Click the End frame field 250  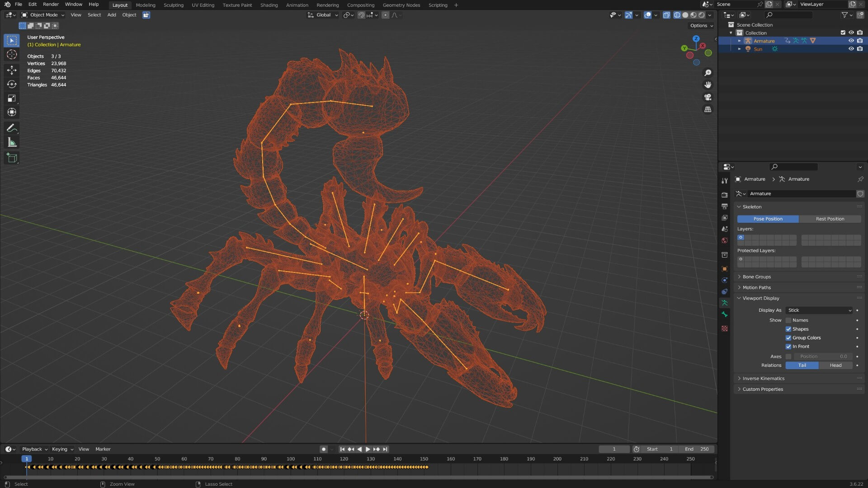698,449
